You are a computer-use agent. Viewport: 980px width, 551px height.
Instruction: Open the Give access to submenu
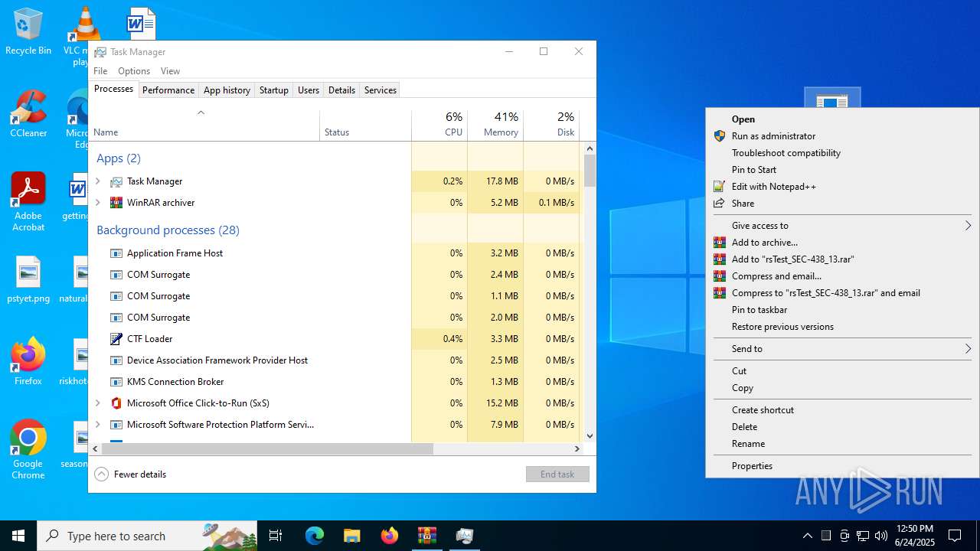tap(842, 226)
